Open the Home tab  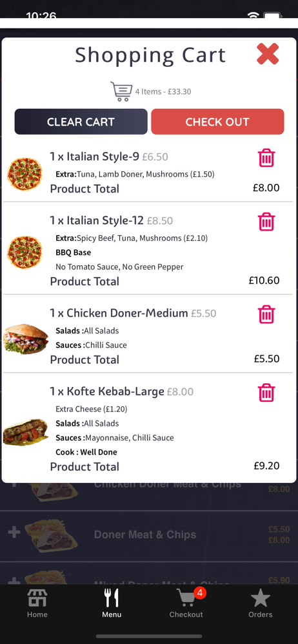(x=37, y=603)
